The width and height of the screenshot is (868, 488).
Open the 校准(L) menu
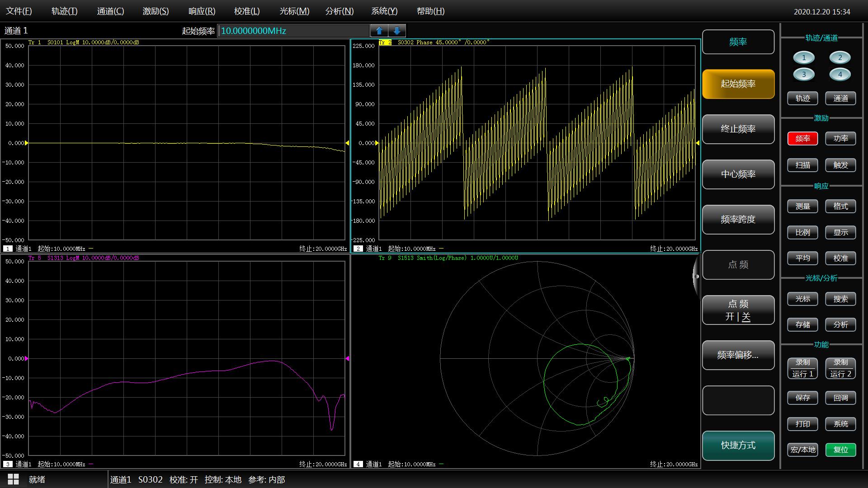pos(247,11)
